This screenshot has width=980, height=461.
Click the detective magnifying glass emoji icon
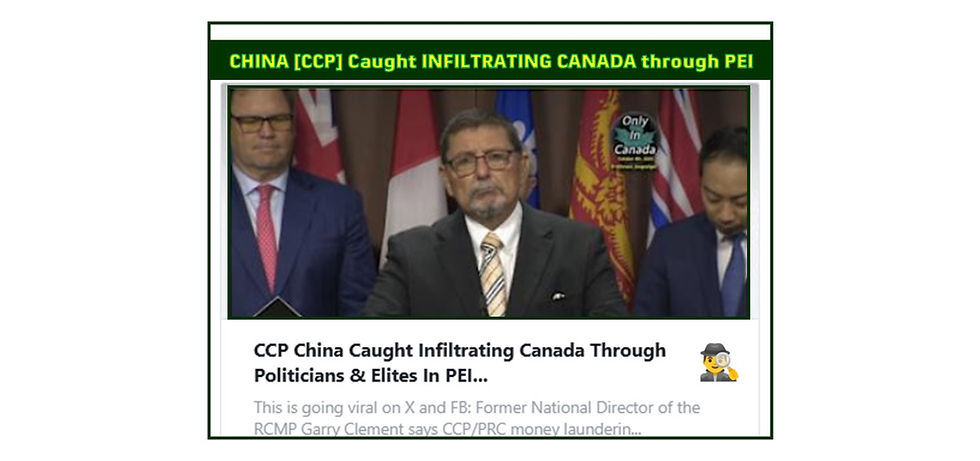pos(719,362)
